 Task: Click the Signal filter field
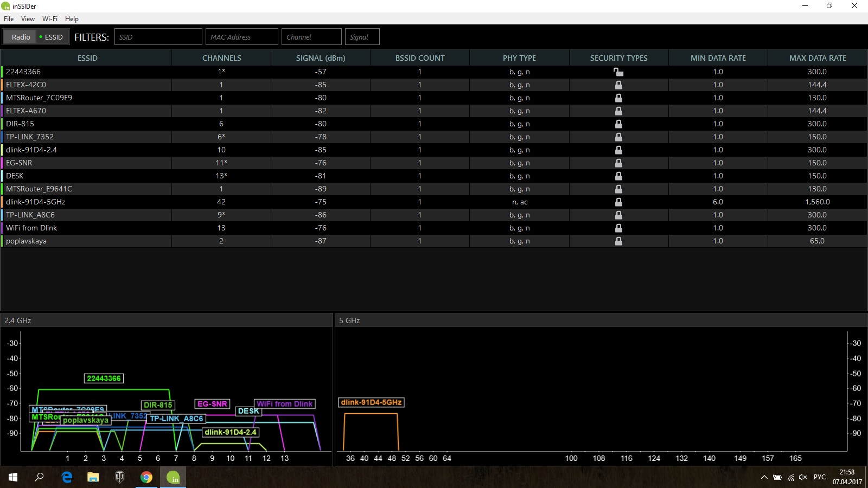tap(362, 37)
